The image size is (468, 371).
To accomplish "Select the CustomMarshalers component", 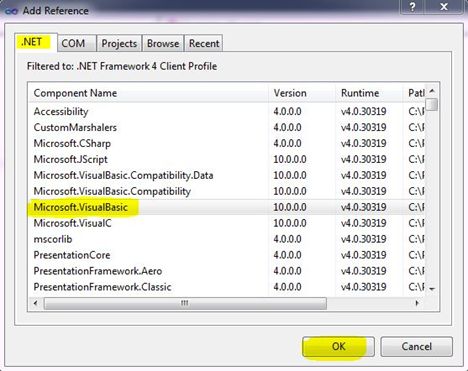I will tap(227, 127).
